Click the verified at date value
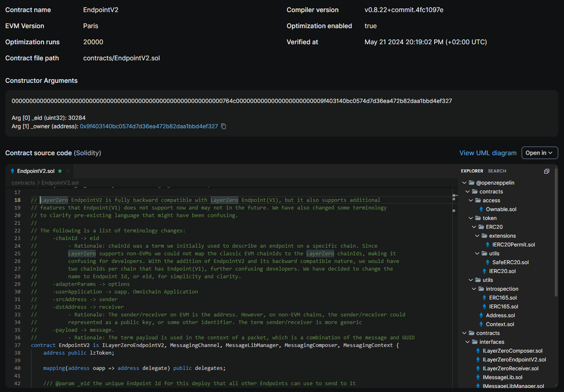Viewport: 564px width, 392px height. [x=426, y=42]
